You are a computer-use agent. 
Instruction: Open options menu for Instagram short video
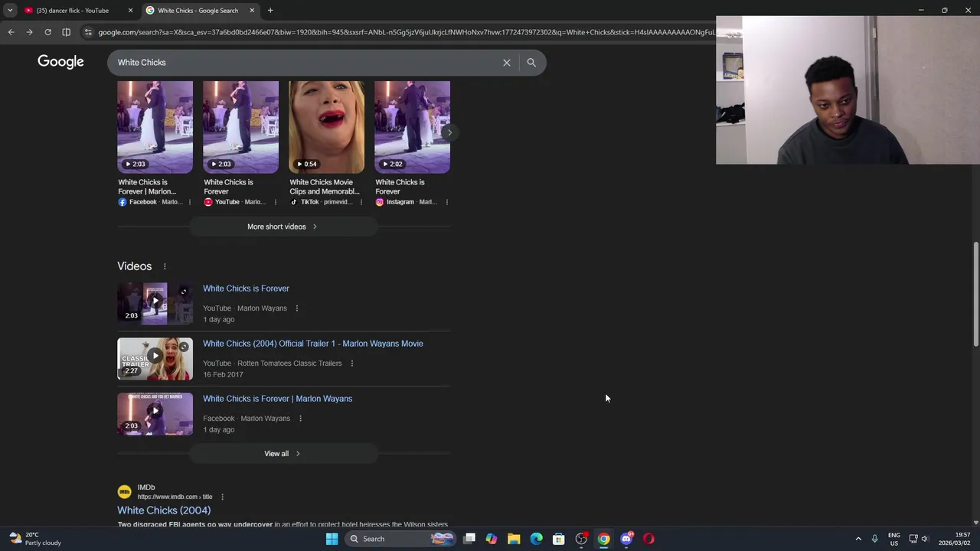(x=447, y=202)
